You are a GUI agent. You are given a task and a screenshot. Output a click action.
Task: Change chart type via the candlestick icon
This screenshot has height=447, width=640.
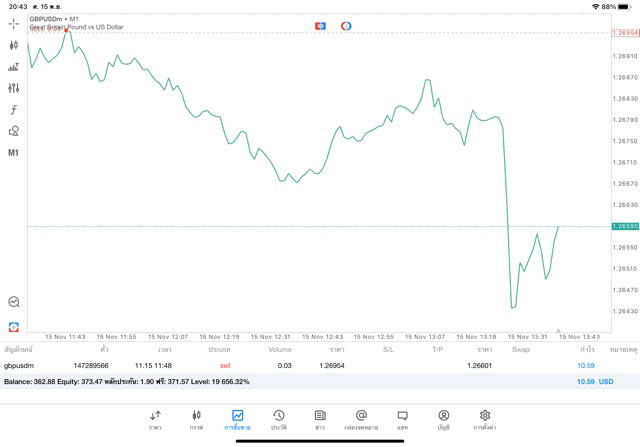coord(14,44)
